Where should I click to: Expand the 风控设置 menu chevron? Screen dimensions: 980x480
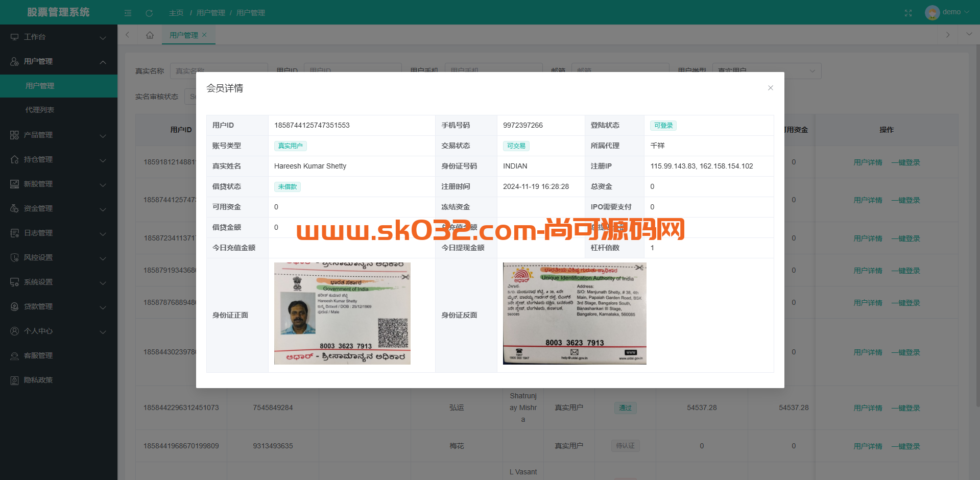(x=103, y=258)
